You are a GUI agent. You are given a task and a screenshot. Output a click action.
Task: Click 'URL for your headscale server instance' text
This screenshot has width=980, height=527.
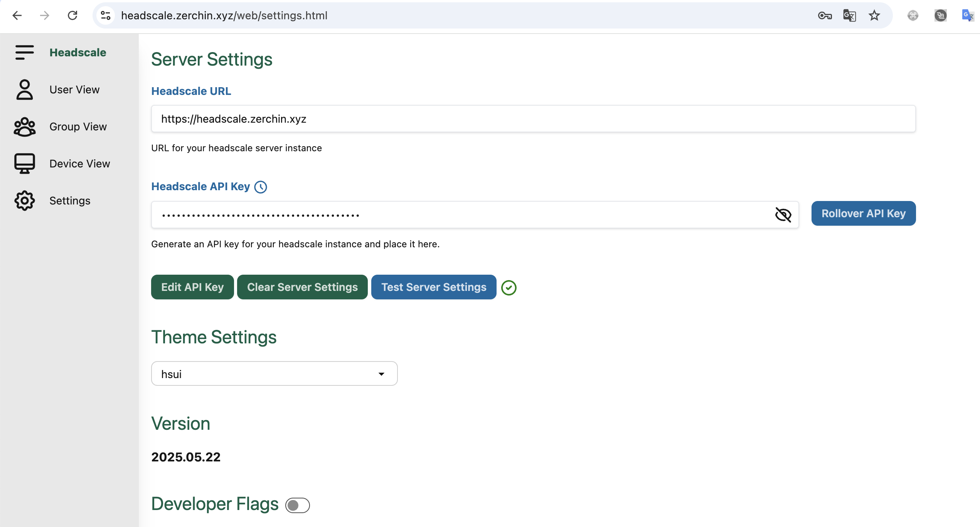pyautogui.click(x=236, y=148)
